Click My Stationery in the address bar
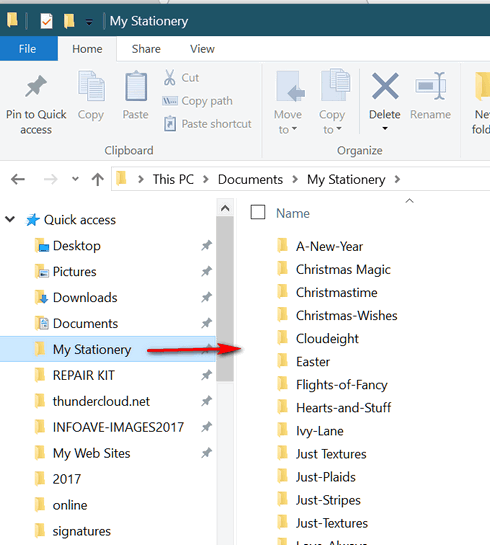 tap(346, 180)
